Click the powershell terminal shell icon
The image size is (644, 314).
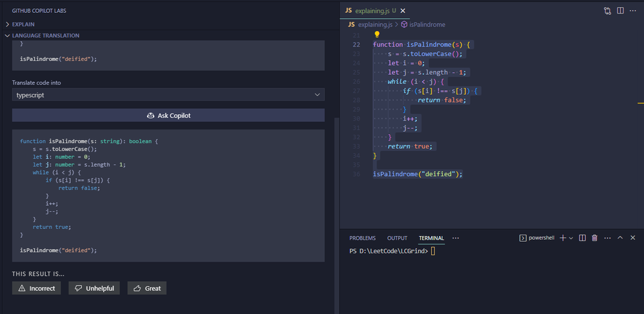pos(523,238)
